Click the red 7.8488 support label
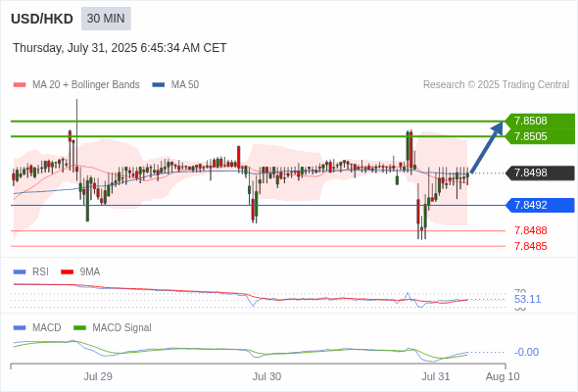The height and width of the screenshot is (392, 578). tap(530, 230)
